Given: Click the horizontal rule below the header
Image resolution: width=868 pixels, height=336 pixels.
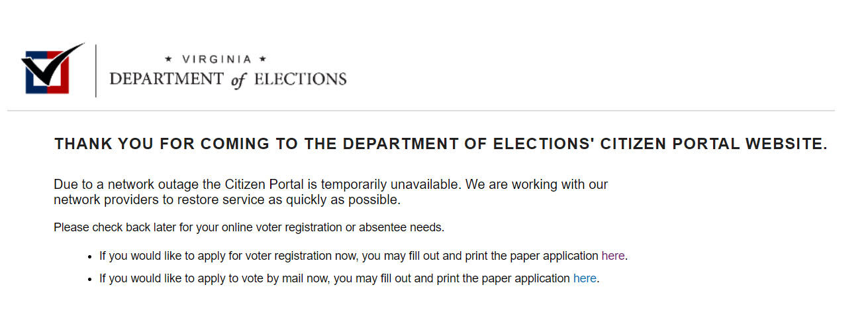Looking at the screenshot, I should click(421, 111).
